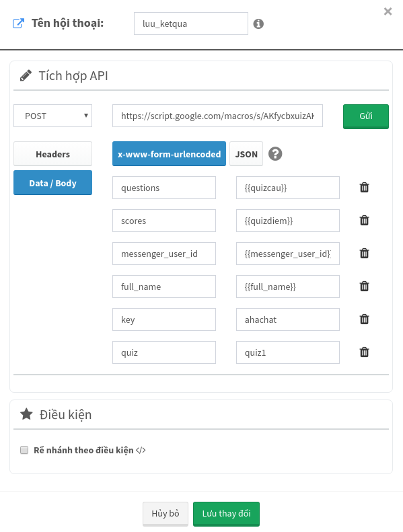The image size is (403, 532).
Task: Click the luu_ketqua dialog name field
Action: (x=191, y=24)
